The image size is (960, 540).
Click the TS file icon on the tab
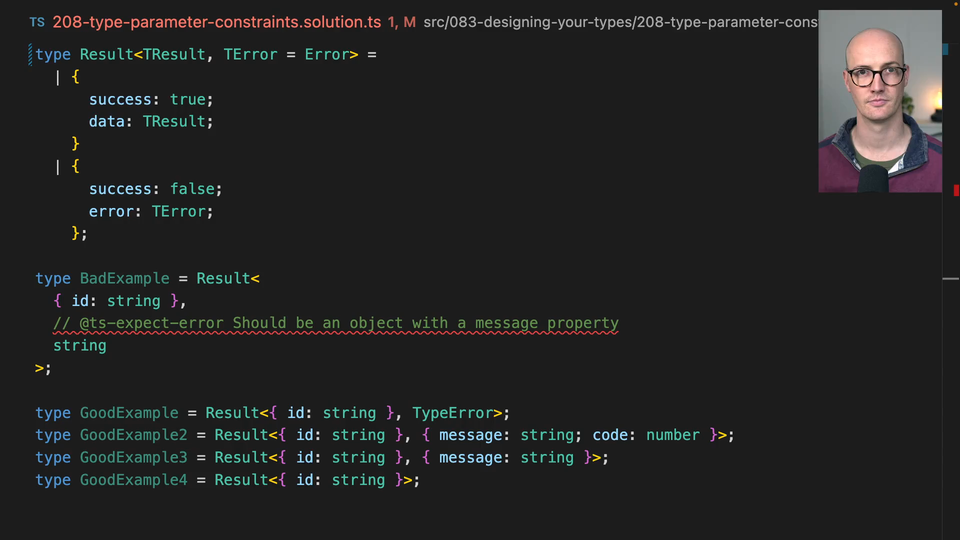[x=37, y=22]
